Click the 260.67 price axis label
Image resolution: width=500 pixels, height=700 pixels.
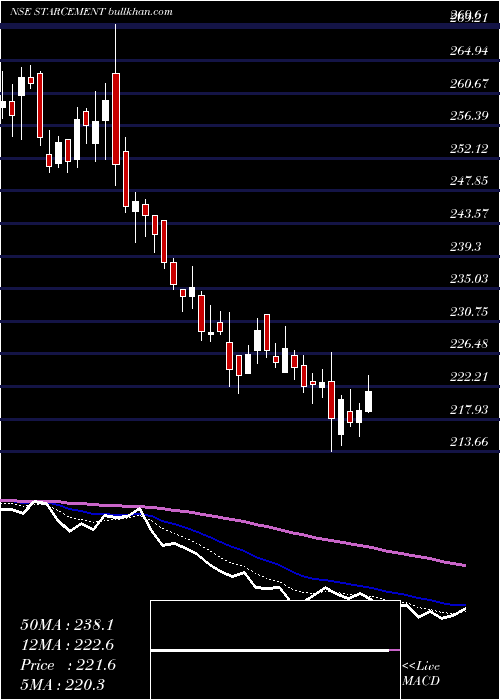[x=469, y=84]
